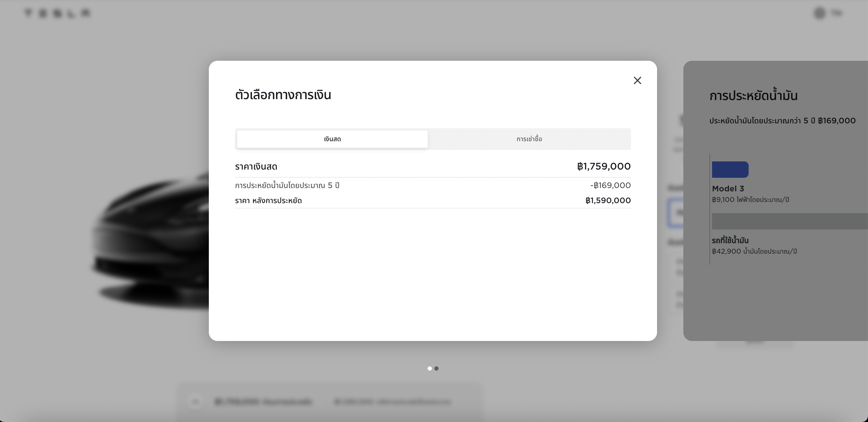Click the Model 3 label in savings card

point(728,189)
